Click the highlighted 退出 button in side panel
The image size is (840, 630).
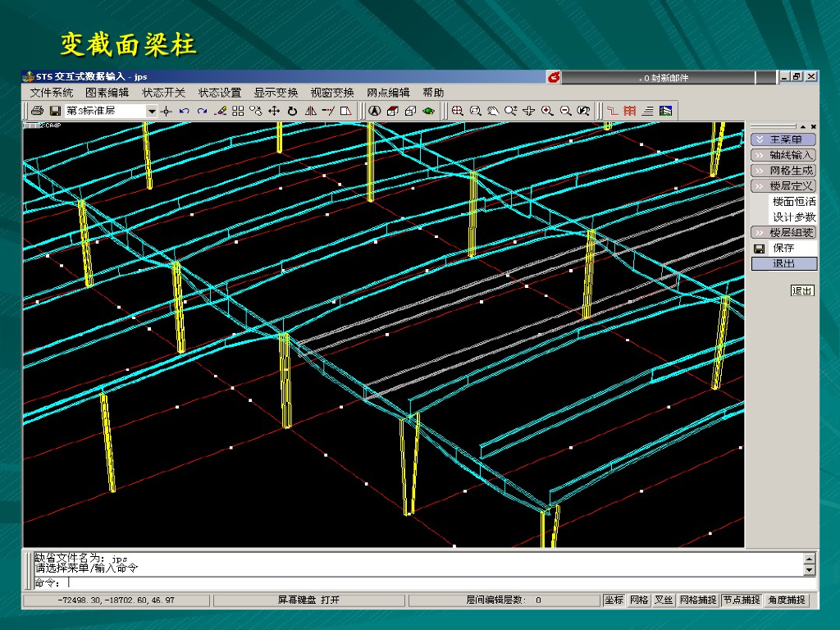click(x=784, y=264)
